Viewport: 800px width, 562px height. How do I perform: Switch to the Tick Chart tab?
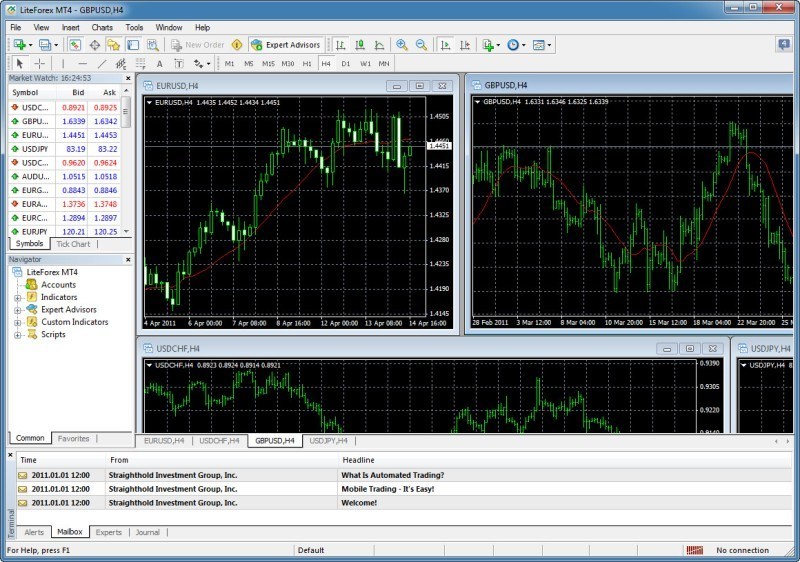(x=73, y=244)
